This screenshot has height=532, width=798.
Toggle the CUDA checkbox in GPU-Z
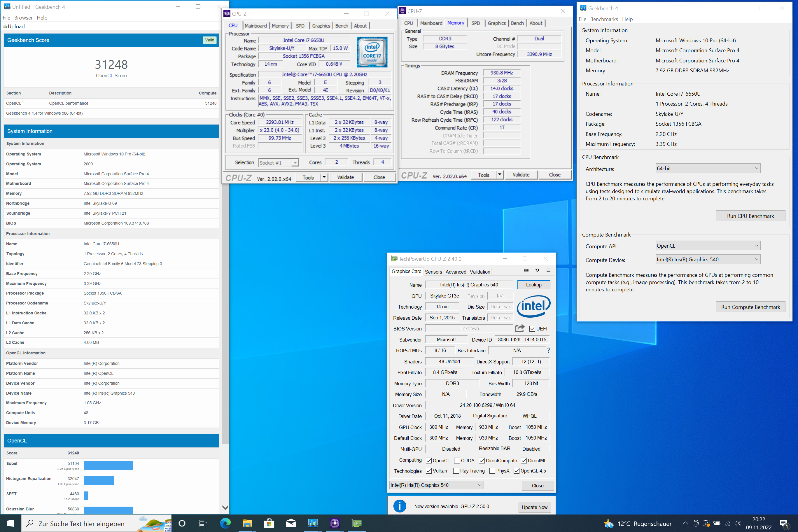coord(457,461)
